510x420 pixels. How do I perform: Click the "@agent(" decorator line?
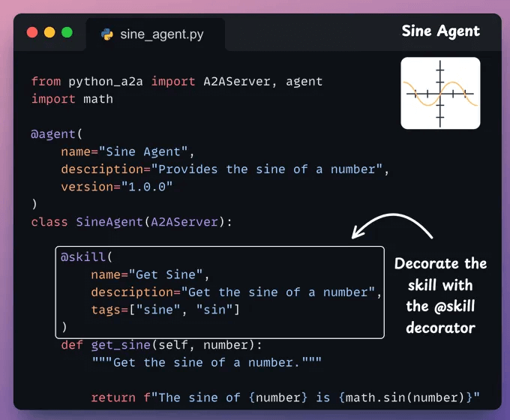click(x=56, y=134)
